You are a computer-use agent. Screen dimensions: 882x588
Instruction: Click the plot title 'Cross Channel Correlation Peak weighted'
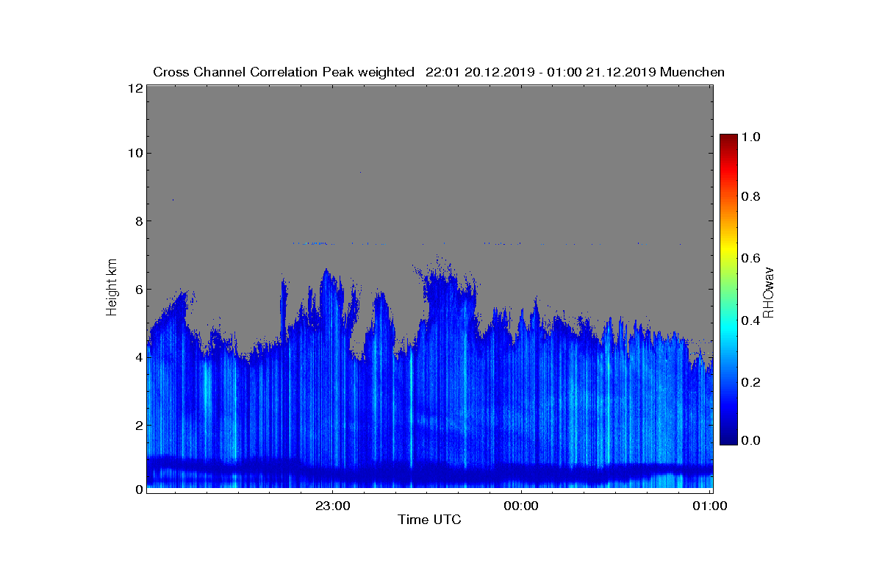coord(284,72)
